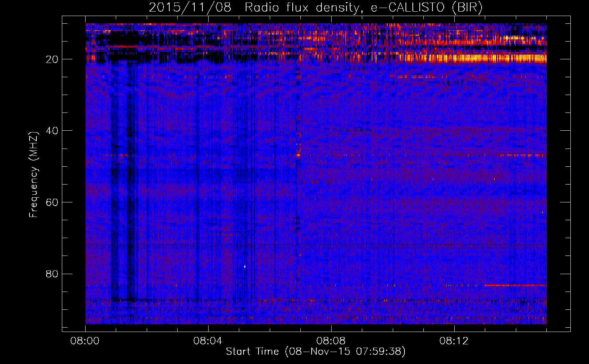589x364 pixels.
Task: Click the 'Start Time (08-Nov-15 07:59:38)' label
Action: 316,352
